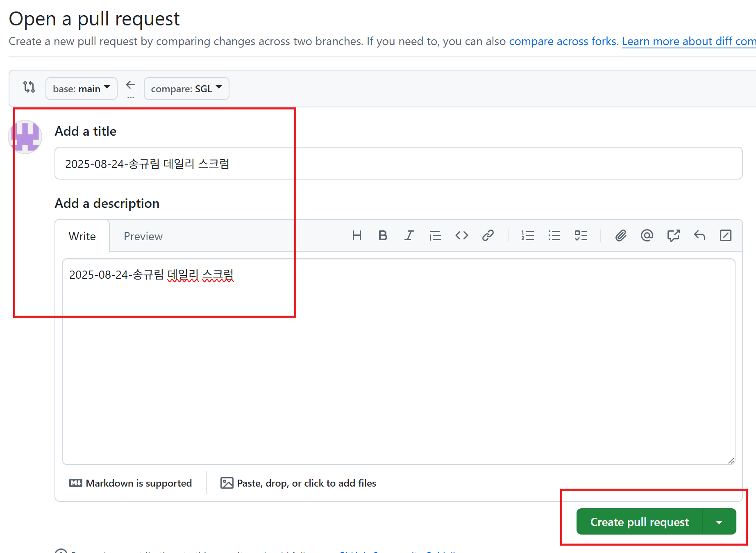The height and width of the screenshot is (553, 756).
Task: Attach files with the paperclip icon
Action: pos(621,235)
